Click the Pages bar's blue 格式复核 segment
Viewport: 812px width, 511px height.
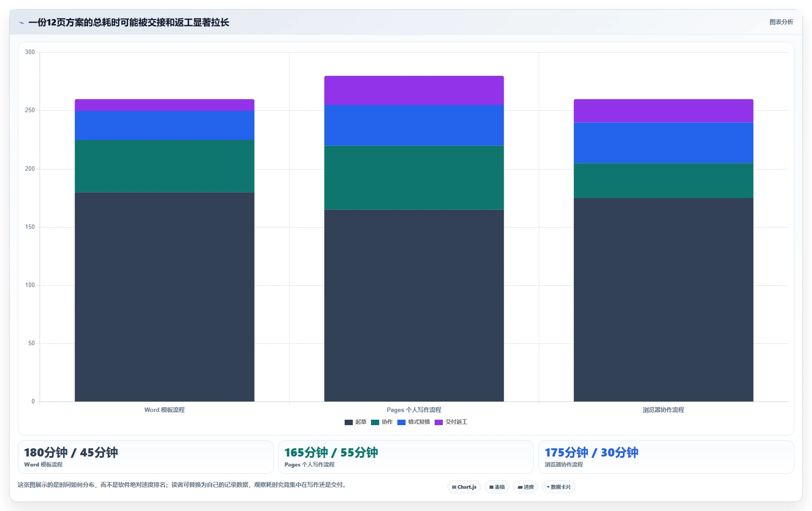(x=414, y=125)
